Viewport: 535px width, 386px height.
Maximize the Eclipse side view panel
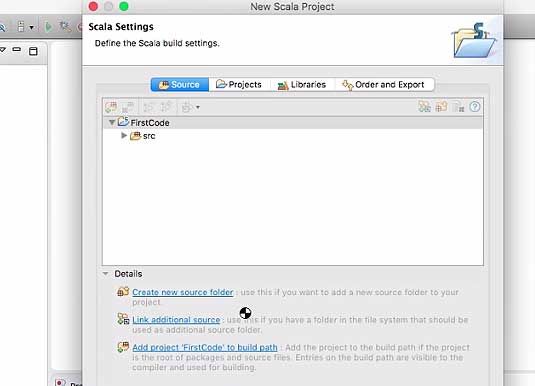pyautogui.click(x=33, y=51)
